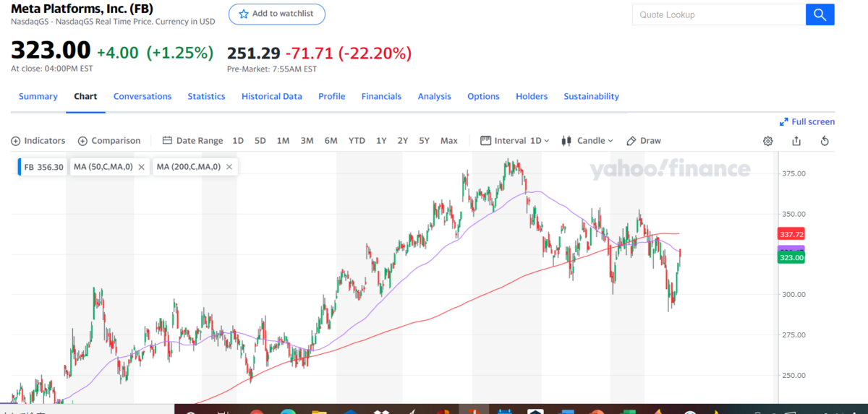The width and height of the screenshot is (868, 414).
Task: Click the 300.00 axis label
Action: click(795, 294)
